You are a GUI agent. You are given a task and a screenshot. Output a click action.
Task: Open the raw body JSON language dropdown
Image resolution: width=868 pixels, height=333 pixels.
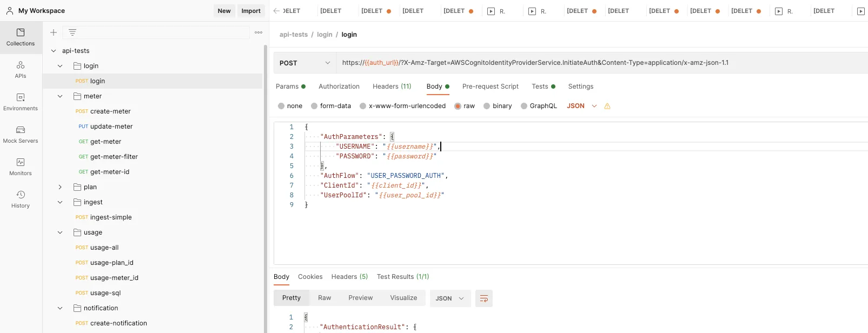point(581,106)
